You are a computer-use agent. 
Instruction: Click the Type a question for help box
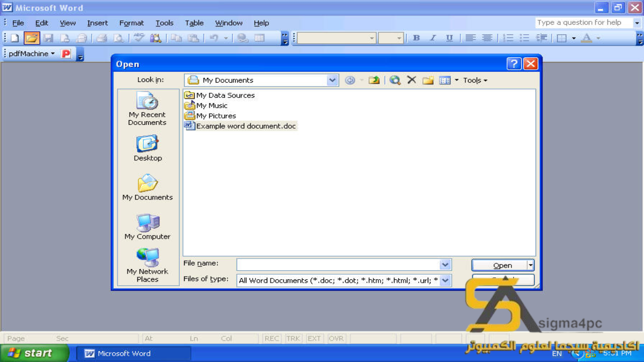[584, 23]
